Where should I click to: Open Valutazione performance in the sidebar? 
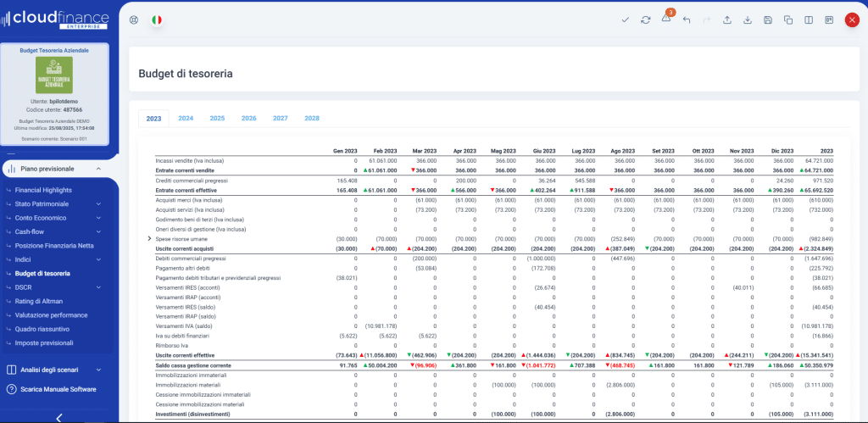[x=51, y=315]
